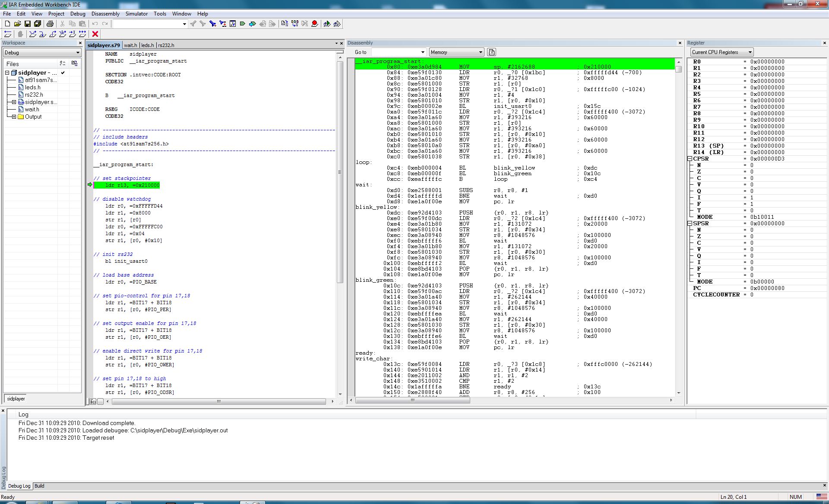Reset the debugger with the Reset icon
This screenshot has height=504, width=829.
pos(8,34)
